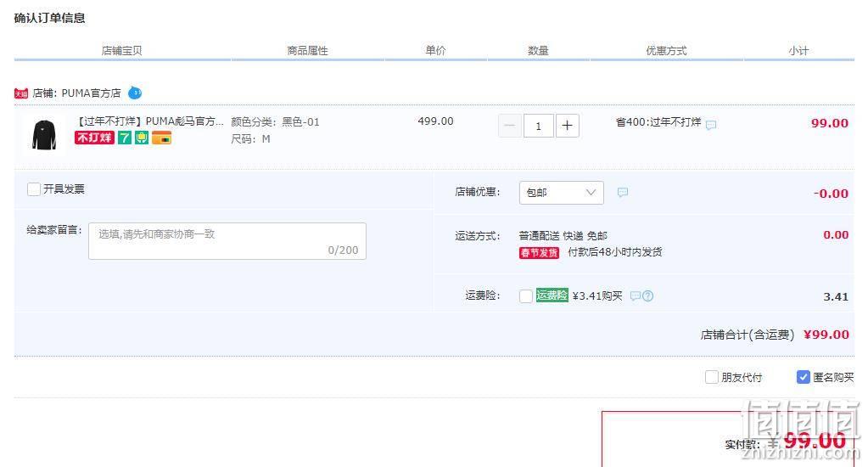
Task: Open comment icon beside ¥3.41购买
Action: click(x=636, y=295)
